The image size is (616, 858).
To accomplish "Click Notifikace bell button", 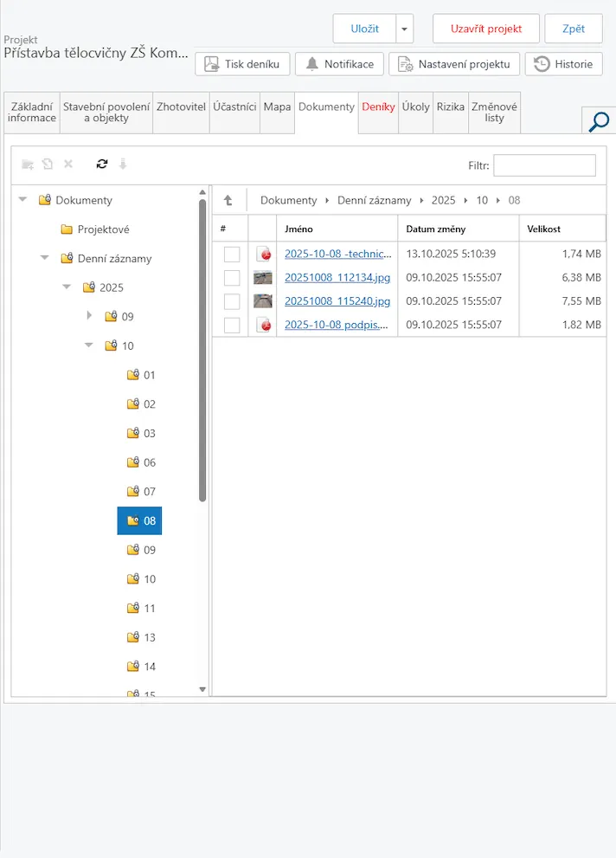I will [x=339, y=64].
